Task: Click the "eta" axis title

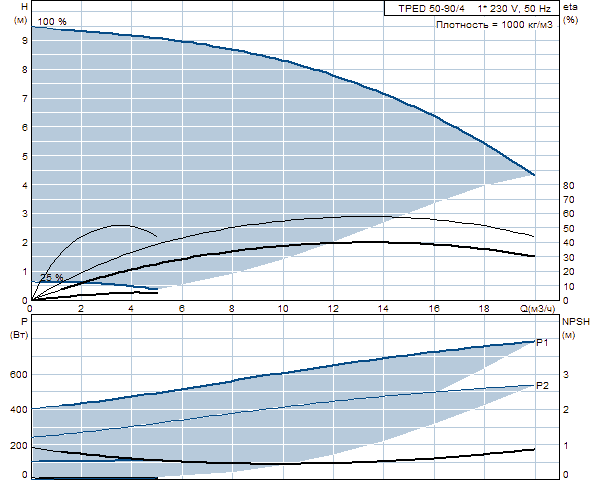Action: pos(570,7)
